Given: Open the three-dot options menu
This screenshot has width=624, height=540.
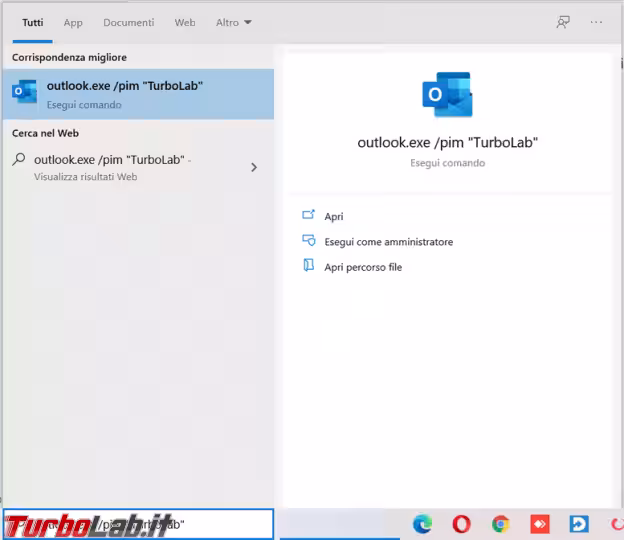Looking at the screenshot, I should (596, 22).
